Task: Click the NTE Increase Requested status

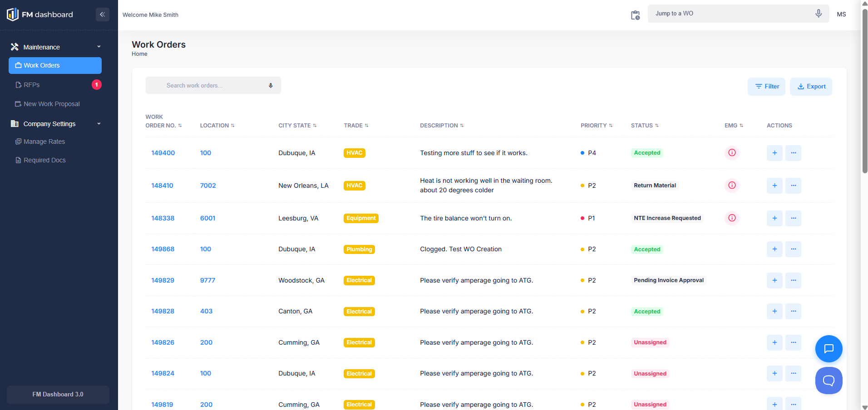Action: (x=667, y=218)
